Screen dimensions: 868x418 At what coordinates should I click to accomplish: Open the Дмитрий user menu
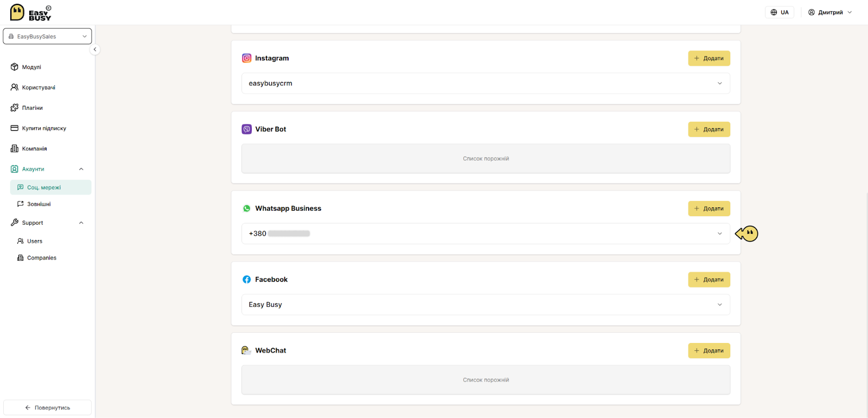830,12
